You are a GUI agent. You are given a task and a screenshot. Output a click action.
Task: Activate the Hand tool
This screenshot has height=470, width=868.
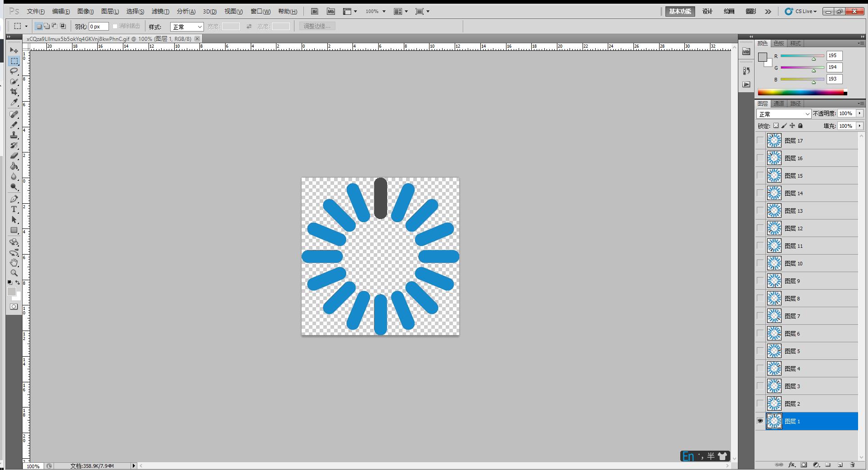point(14,263)
